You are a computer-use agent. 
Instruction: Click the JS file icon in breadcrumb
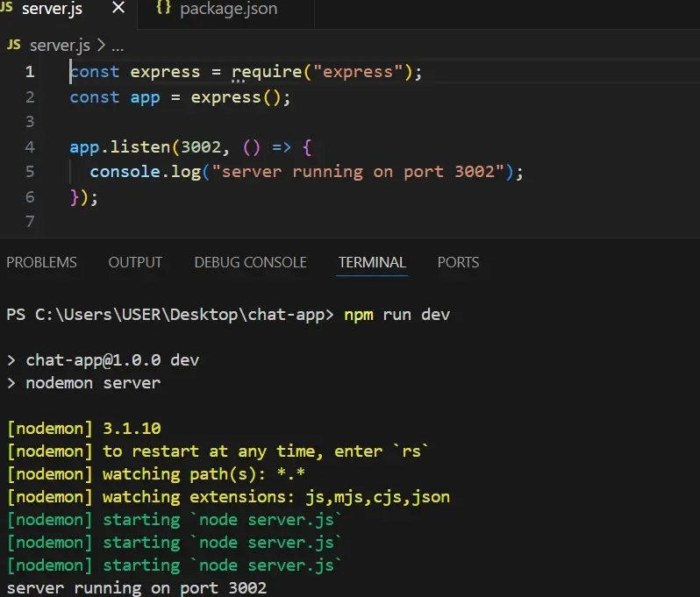14,45
